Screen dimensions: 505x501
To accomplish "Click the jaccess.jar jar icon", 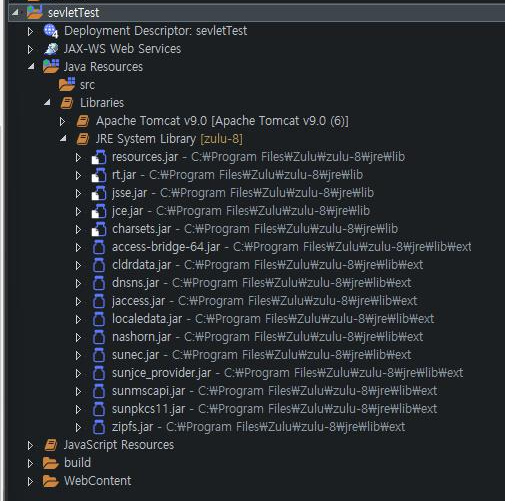I will point(99,301).
